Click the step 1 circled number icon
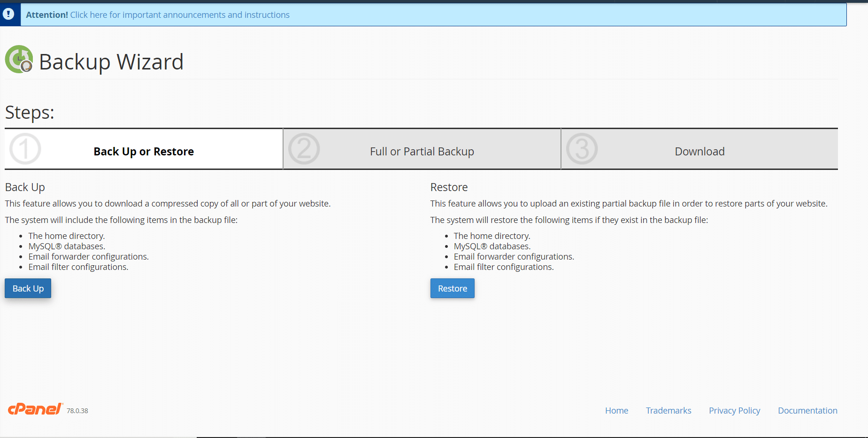The height and width of the screenshot is (438, 868). [25, 149]
